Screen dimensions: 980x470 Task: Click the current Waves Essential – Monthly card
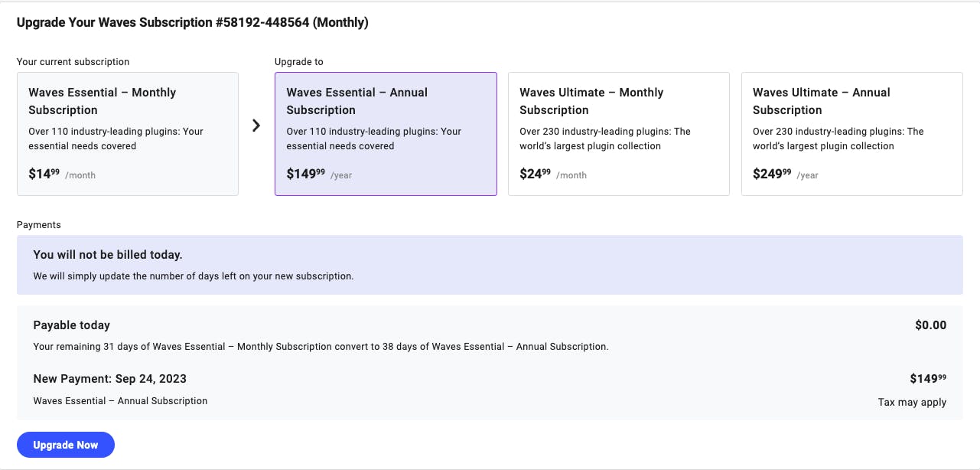click(x=128, y=134)
